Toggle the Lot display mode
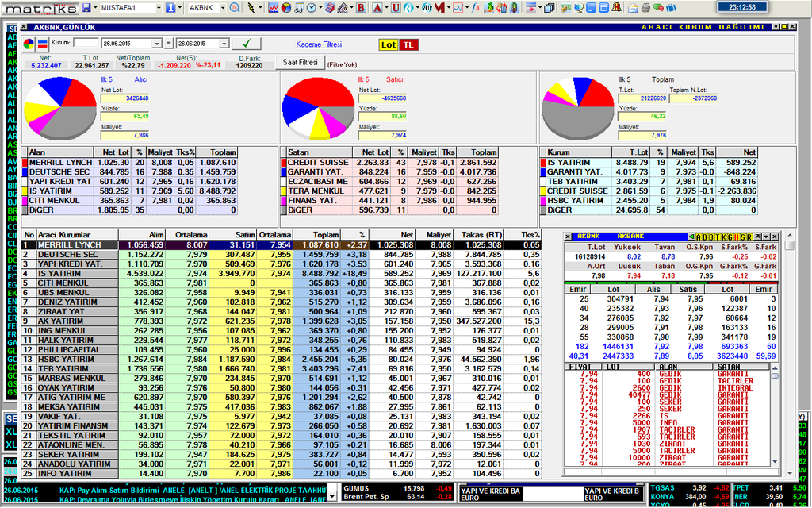 tap(388, 44)
